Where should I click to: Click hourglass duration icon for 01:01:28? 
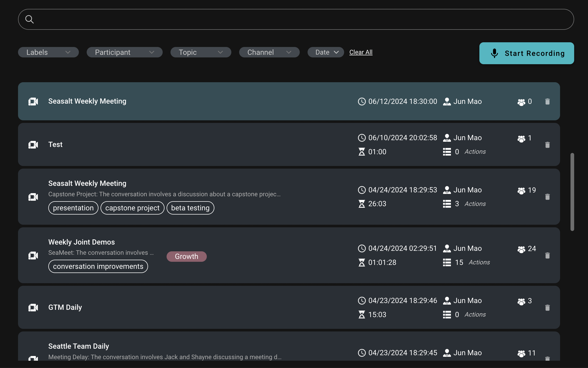362,263
